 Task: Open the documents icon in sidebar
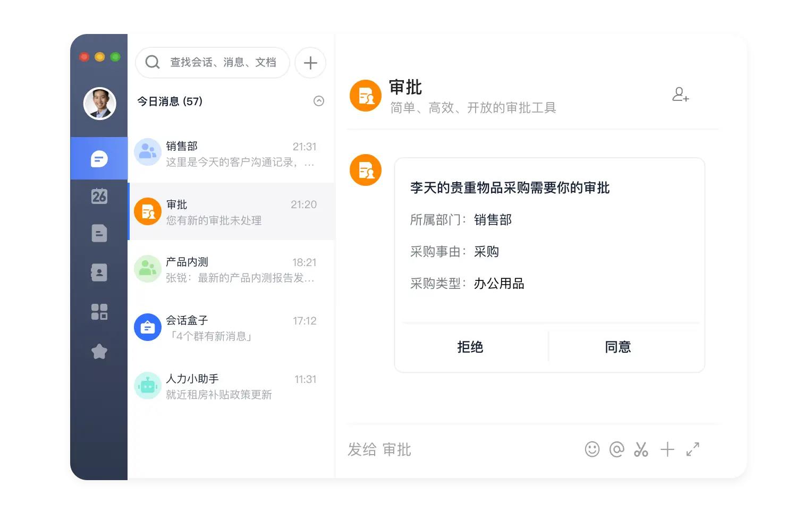[x=99, y=233]
